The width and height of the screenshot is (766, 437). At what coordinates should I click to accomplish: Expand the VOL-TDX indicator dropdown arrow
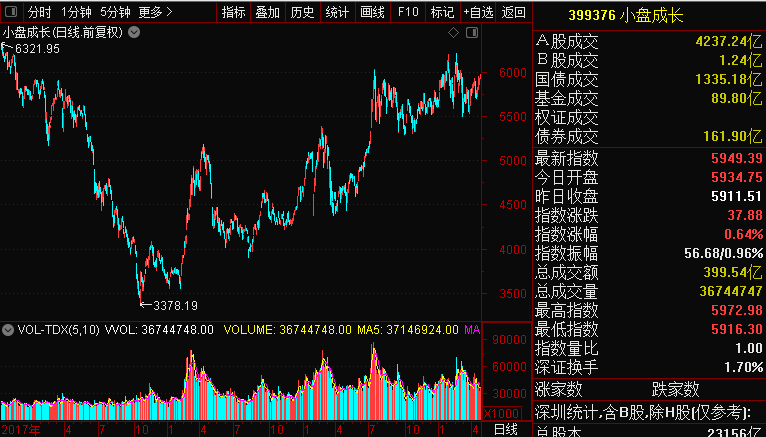(x=8, y=329)
